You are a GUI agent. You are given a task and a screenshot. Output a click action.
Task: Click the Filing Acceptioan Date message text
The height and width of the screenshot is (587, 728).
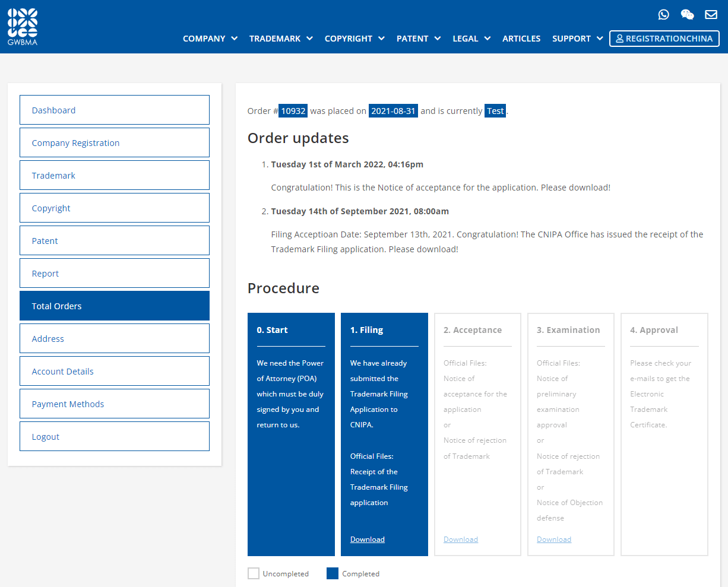tap(487, 242)
